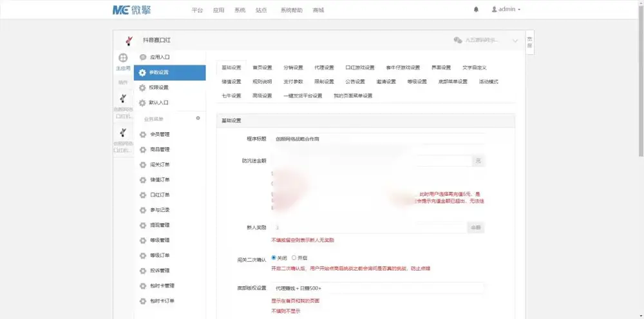Switch to the 底部菜单设置 tab
Image resolution: width=644 pixels, height=319 pixels.
(x=453, y=82)
